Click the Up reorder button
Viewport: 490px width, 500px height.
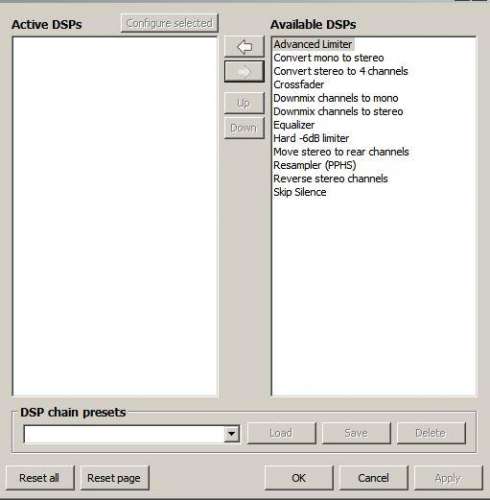(244, 103)
